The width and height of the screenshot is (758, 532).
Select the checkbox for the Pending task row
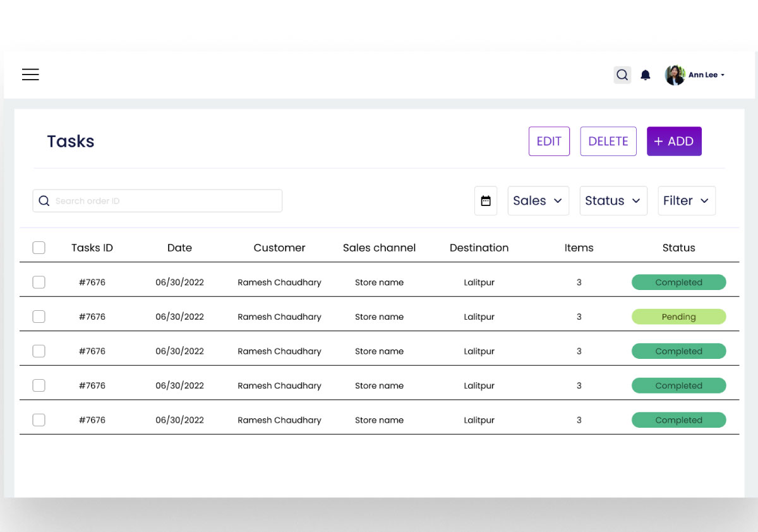[39, 317]
